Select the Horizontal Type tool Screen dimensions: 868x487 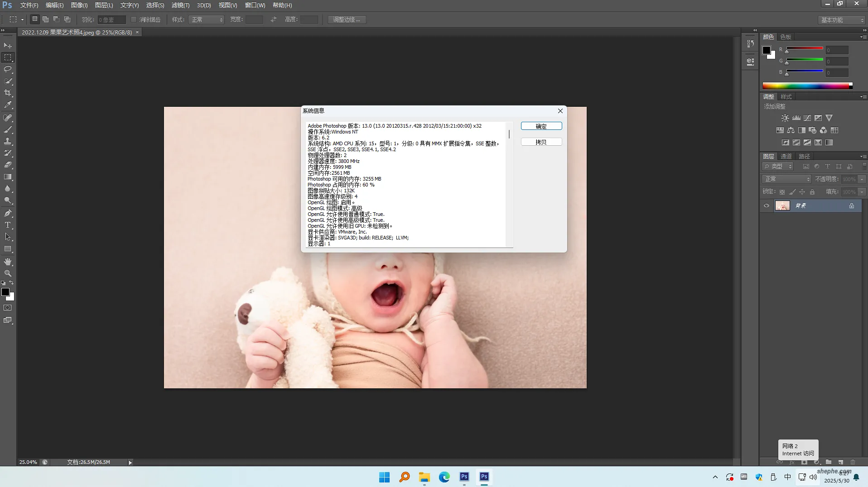tap(7, 225)
